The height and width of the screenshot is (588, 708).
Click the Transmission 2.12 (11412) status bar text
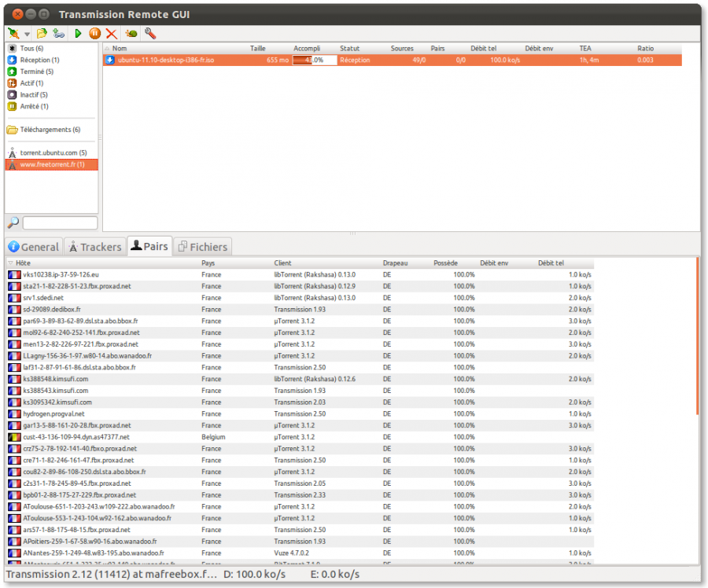(112, 574)
